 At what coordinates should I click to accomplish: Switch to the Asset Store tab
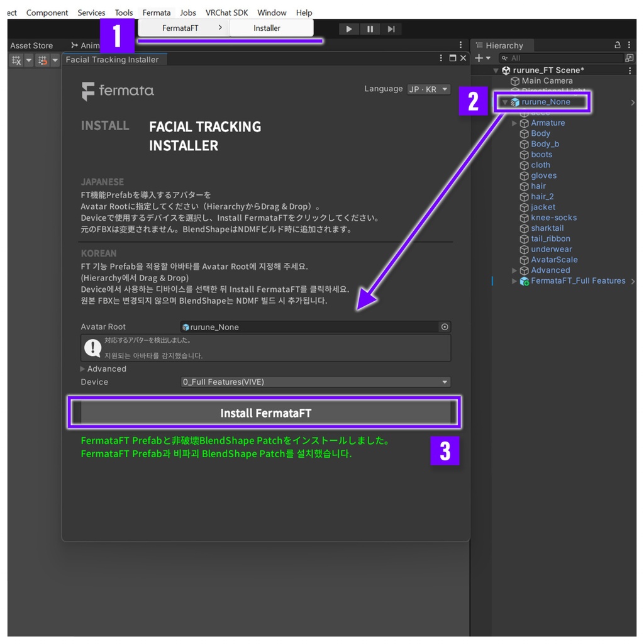[x=31, y=45]
